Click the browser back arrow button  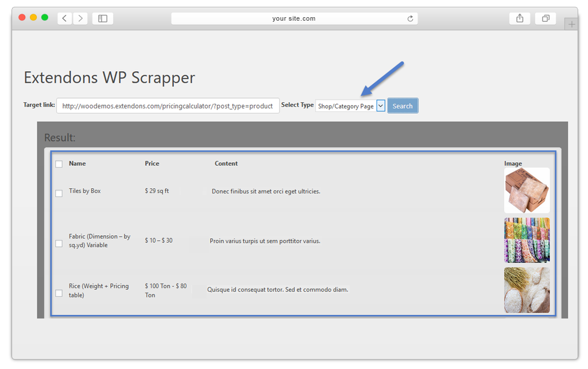[64, 18]
